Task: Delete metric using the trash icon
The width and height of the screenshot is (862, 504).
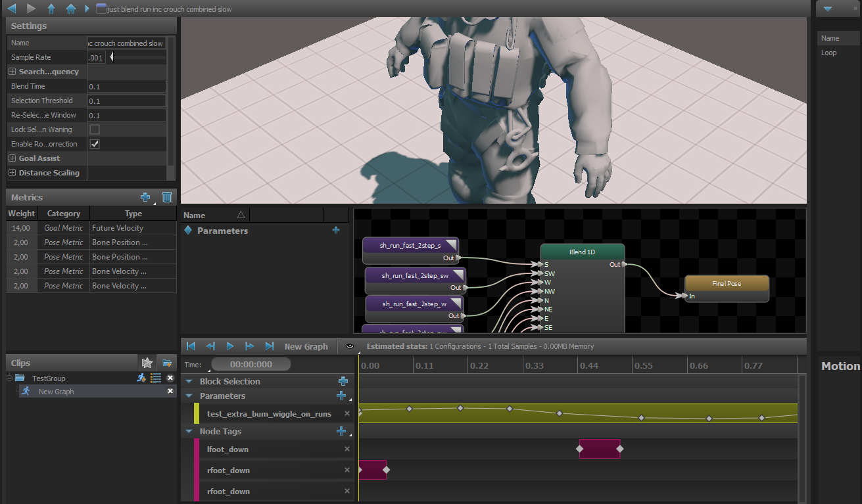Action: [167, 197]
